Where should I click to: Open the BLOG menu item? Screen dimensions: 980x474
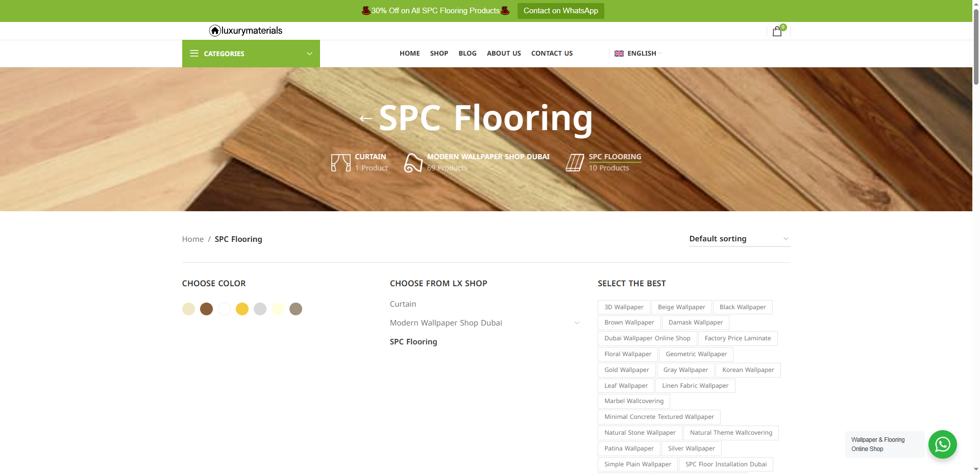[467, 53]
